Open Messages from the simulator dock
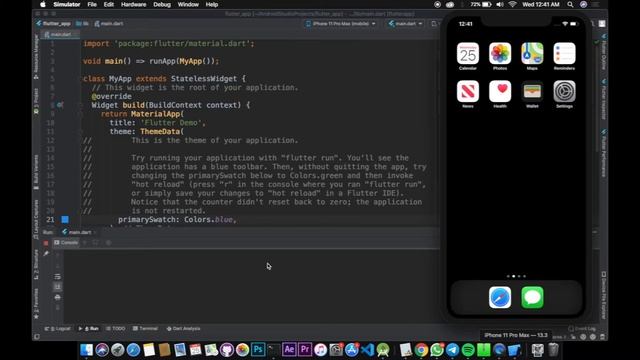 (532, 297)
